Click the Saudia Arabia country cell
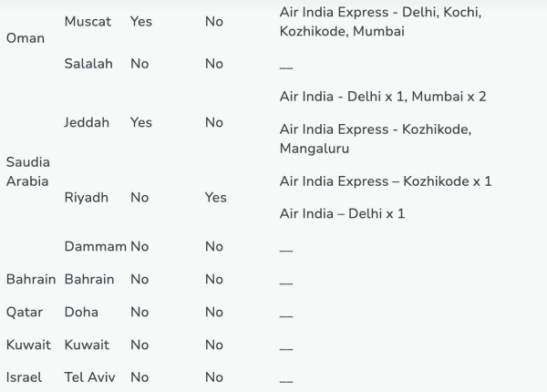This screenshot has height=392, width=547. pos(27,170)
